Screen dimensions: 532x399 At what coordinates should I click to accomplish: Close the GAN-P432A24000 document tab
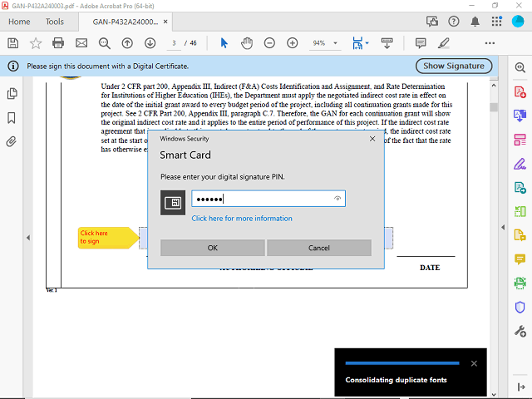click(165, 22)
